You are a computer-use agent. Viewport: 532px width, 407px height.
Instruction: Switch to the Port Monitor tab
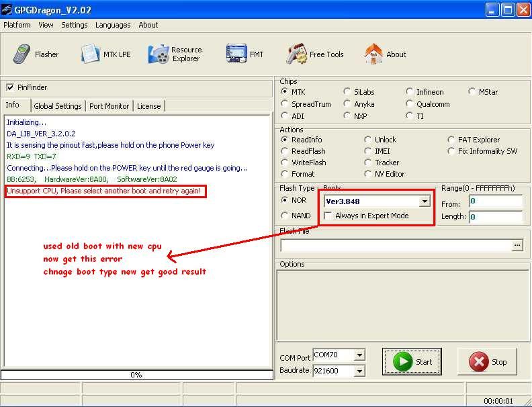pyautogui.click(x=109, y=106)
